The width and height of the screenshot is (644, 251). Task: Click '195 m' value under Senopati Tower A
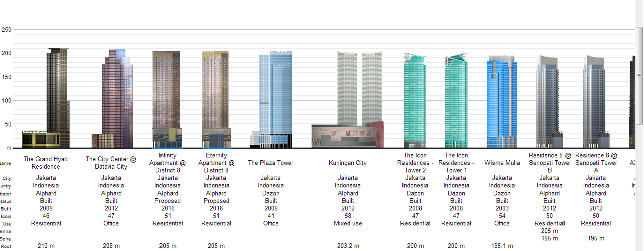[596, 238]
